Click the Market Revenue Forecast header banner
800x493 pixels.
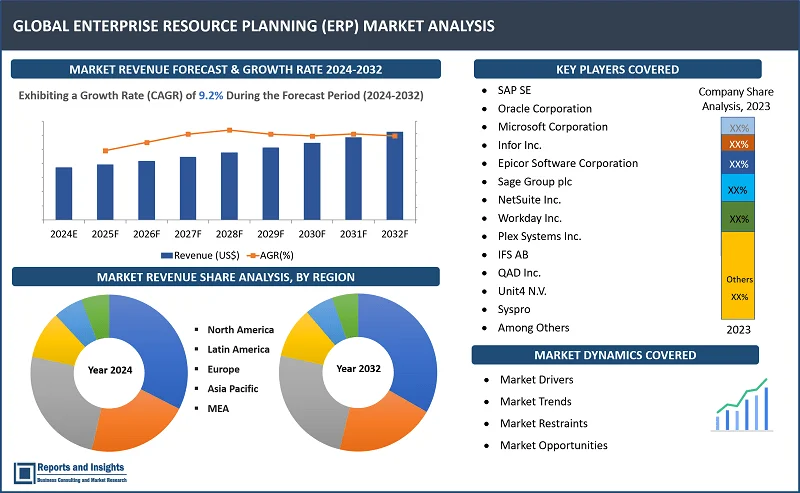click(226, 69)
